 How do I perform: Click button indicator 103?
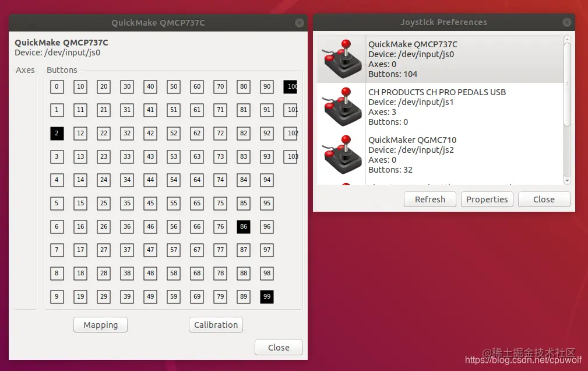pos(290,156)
